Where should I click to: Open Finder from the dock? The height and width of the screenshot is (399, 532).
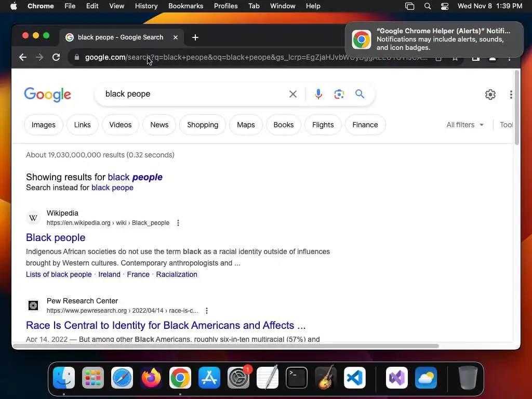pyautogui.click(x=64, y=378)
